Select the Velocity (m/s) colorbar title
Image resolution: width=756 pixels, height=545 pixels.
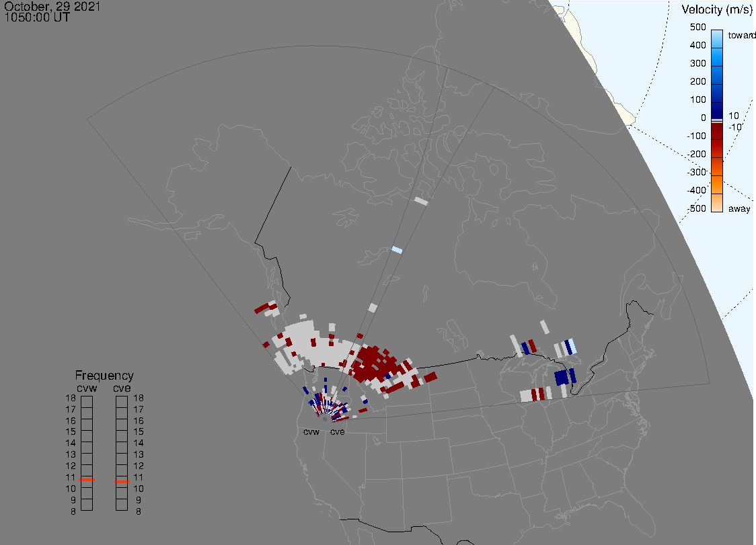[716, 9]
